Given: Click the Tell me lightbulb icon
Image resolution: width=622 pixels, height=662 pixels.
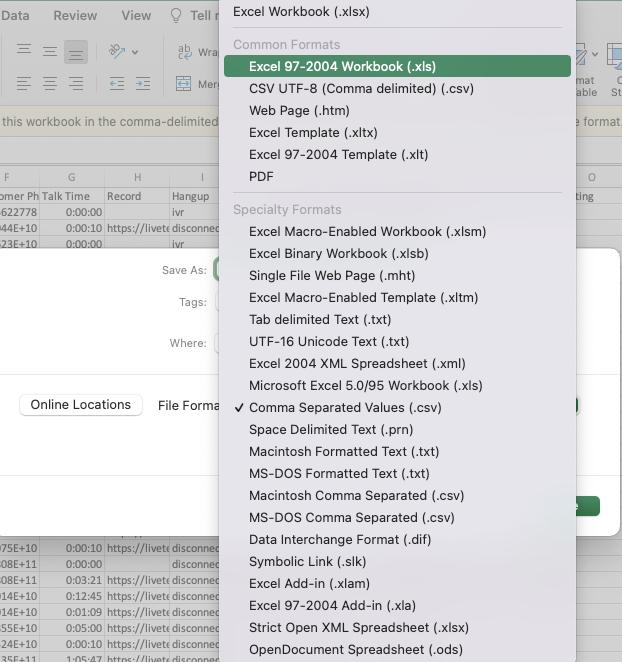Looking at the screenshot, I should tap(176, 16).
